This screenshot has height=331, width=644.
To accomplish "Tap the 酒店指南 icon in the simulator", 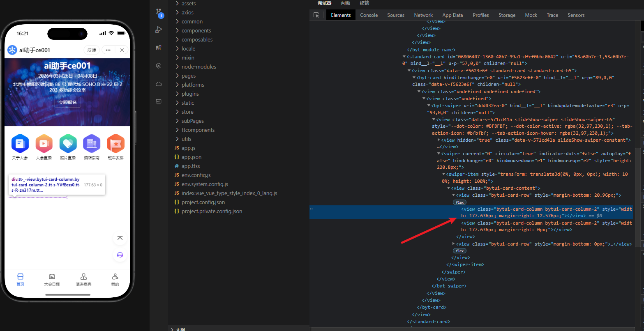I will tap(91, 144).
